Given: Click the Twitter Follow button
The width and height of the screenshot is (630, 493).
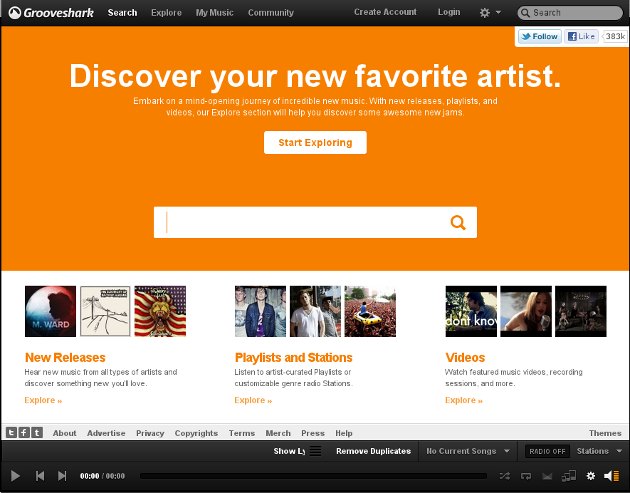Looking at the screenshot, I should click(x=540, y=37).
